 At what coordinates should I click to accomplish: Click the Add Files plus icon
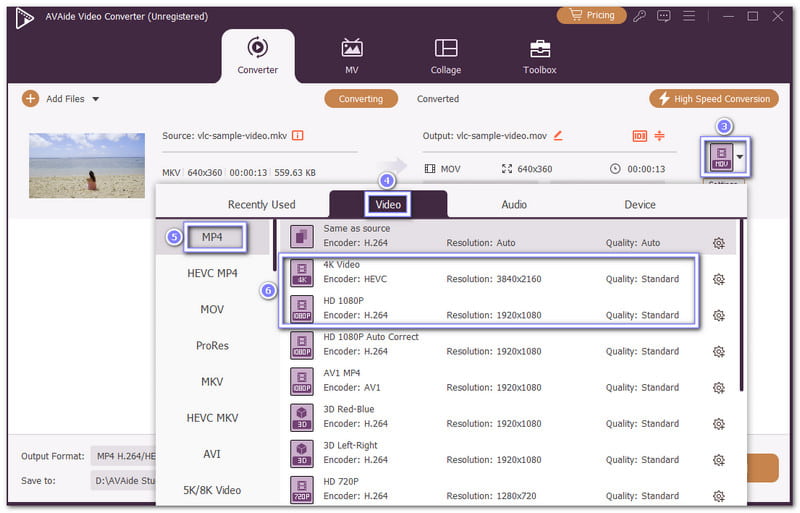tap(31, 99)
